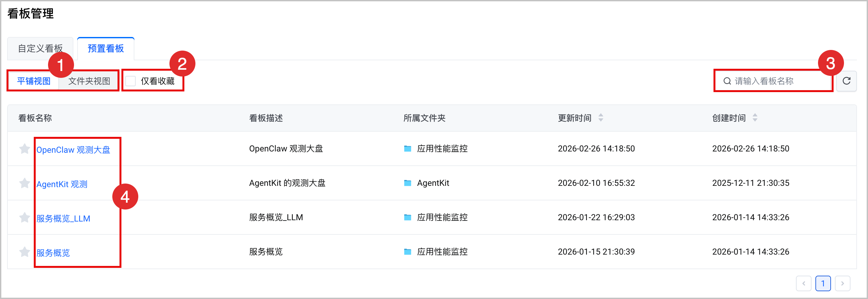Switch to 文件夹视图 mode

pos(89,81)
